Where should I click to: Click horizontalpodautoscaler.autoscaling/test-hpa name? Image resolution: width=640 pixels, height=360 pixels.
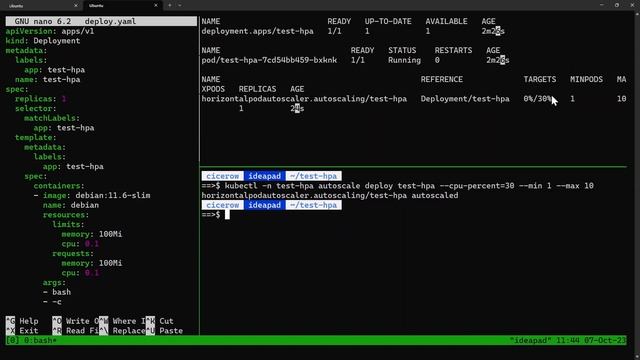pos(304,99)
